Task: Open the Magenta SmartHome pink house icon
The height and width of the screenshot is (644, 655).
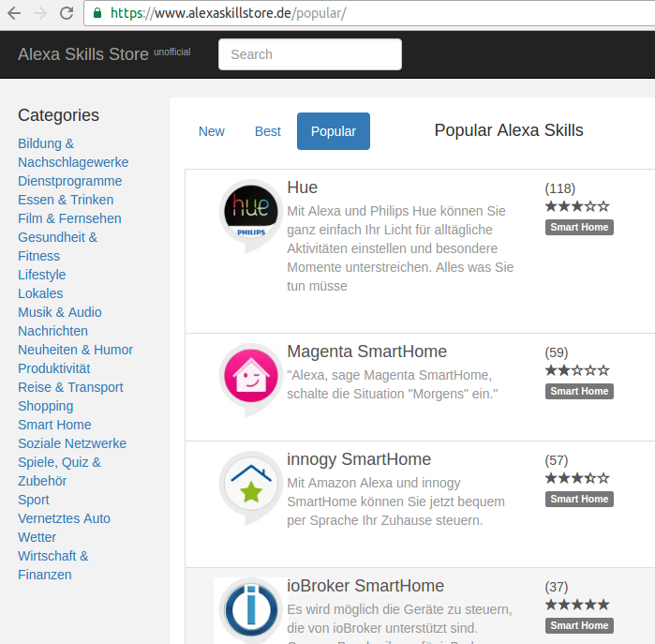Action: (250, 380)
